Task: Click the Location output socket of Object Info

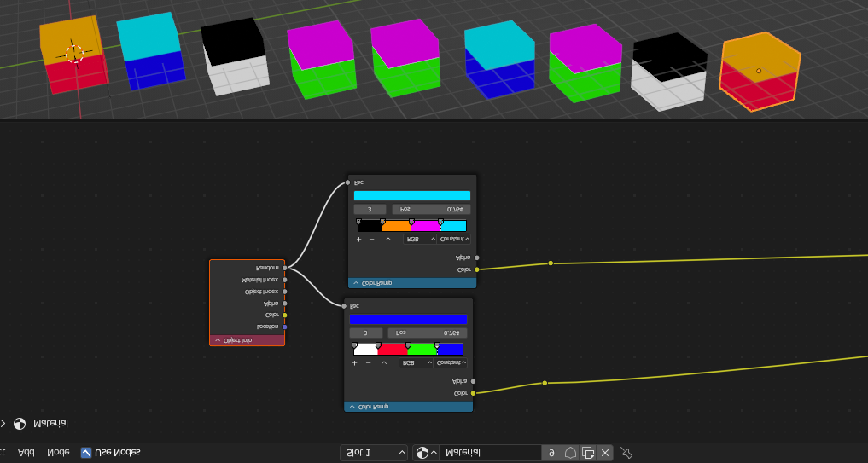Action: (284, 327)
